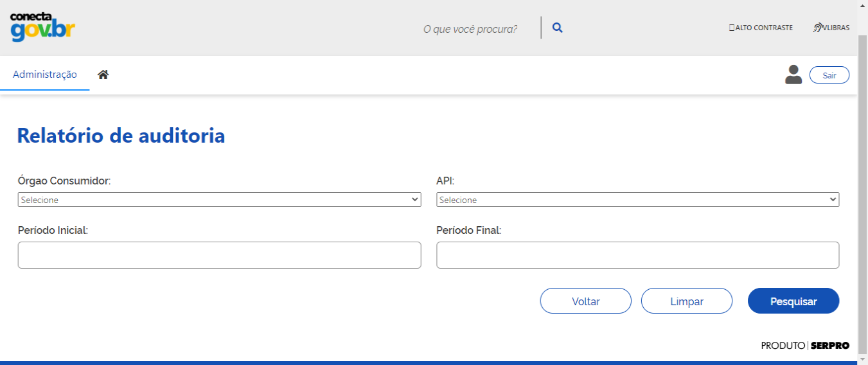Open the Administração tab
Image resolution: width=868 pixels, height=365 pixels.
[x=45, y=75]
